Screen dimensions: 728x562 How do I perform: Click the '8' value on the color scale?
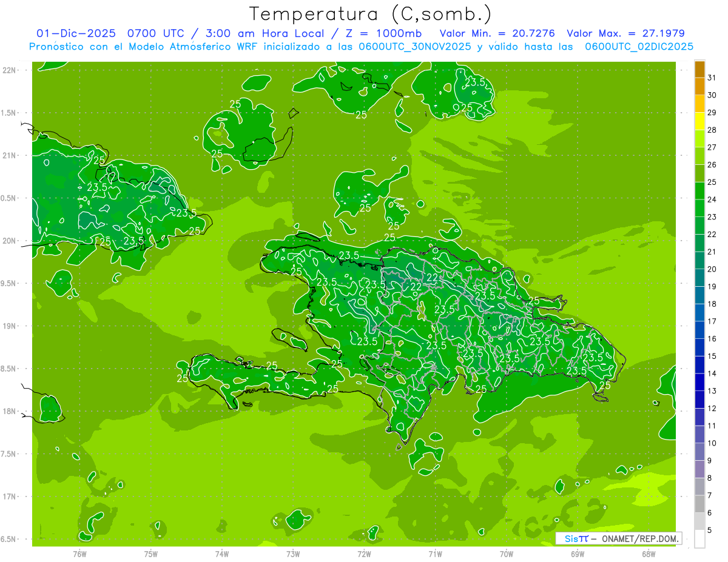click(710, 478)
